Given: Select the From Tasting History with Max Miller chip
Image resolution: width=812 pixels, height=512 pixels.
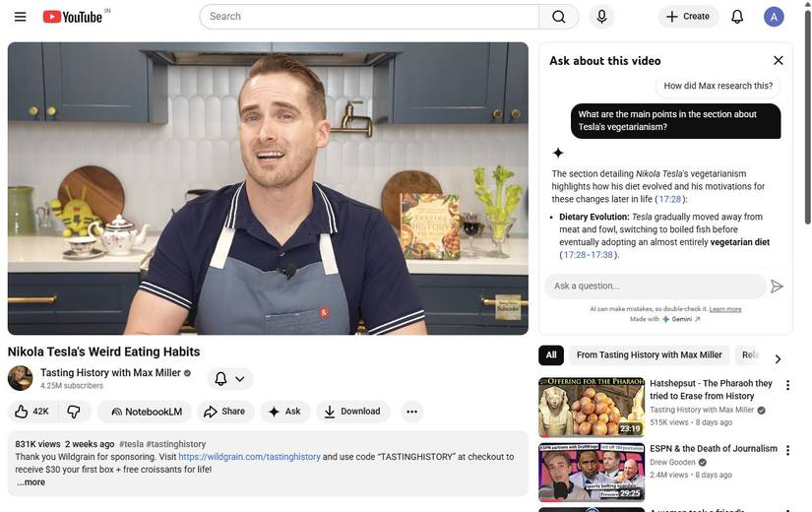Looking at the screenshot, I should pos(649,355).
